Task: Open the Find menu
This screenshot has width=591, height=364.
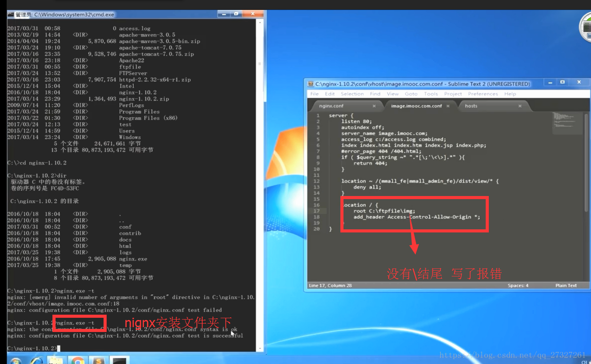Action: click(x=375, y=94)
